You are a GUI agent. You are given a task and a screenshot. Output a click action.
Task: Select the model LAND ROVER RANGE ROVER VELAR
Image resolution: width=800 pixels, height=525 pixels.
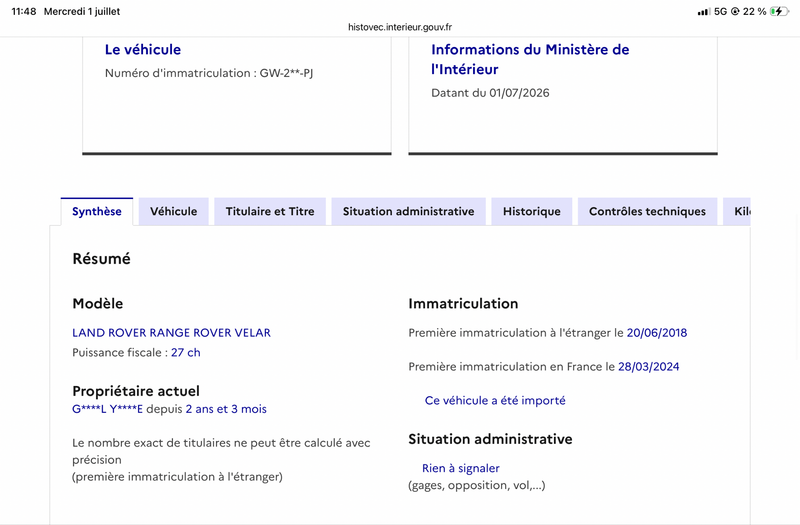(171, 333)
